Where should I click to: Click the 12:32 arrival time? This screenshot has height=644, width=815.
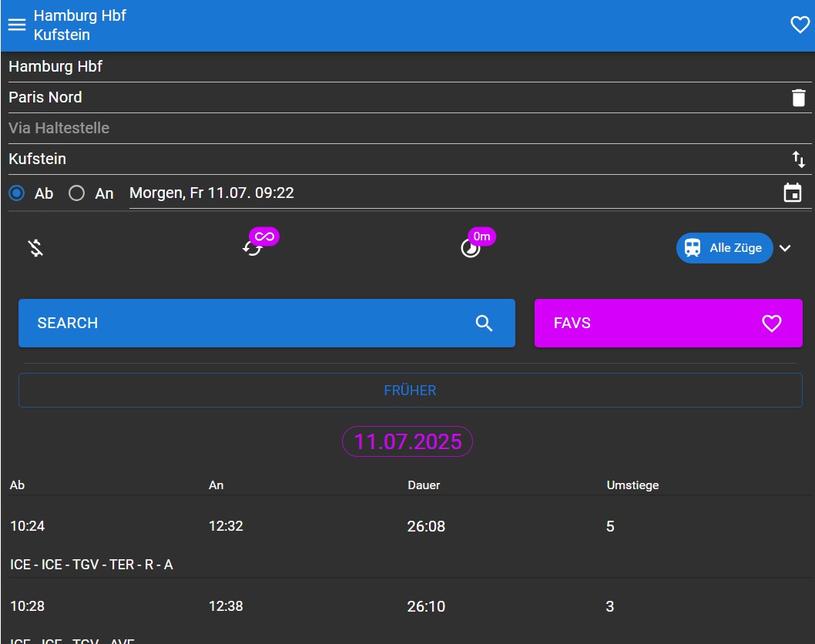[x=226, y=526]
